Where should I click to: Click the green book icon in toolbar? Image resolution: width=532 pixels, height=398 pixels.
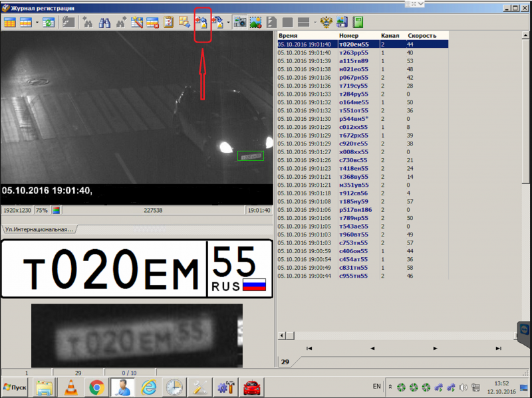[358, 22]
